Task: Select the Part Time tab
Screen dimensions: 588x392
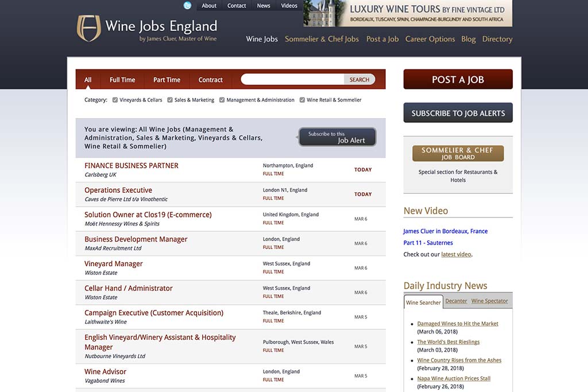Action: pyautogui.click(x=167, y=79)
